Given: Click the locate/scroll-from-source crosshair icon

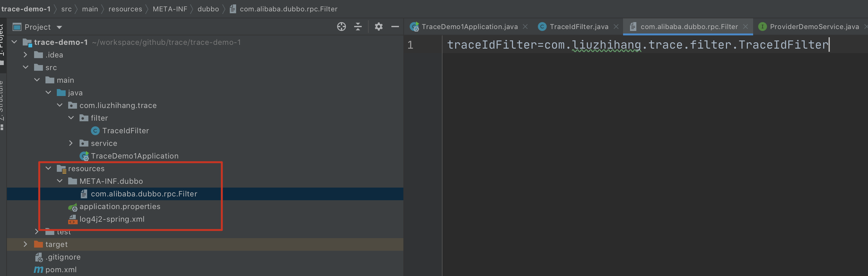Looking at the screenshot, I should (x=341, y=27).
